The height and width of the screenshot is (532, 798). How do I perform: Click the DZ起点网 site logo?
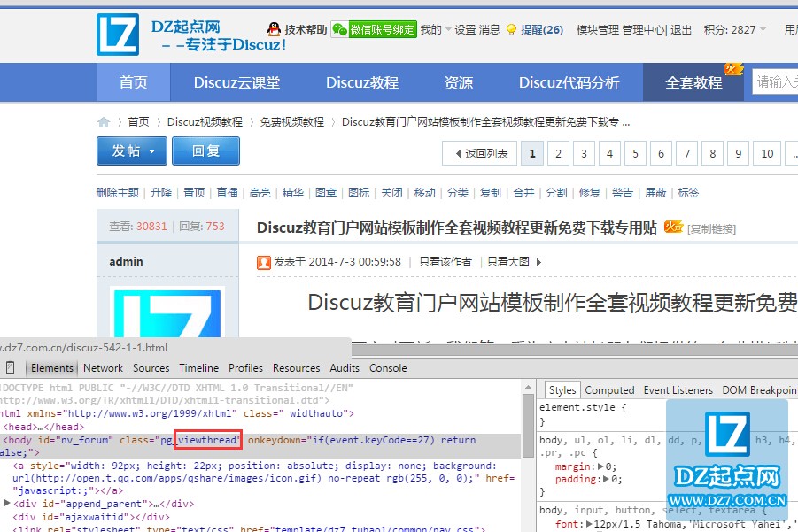pyautogui.click(x=117, y=35)
